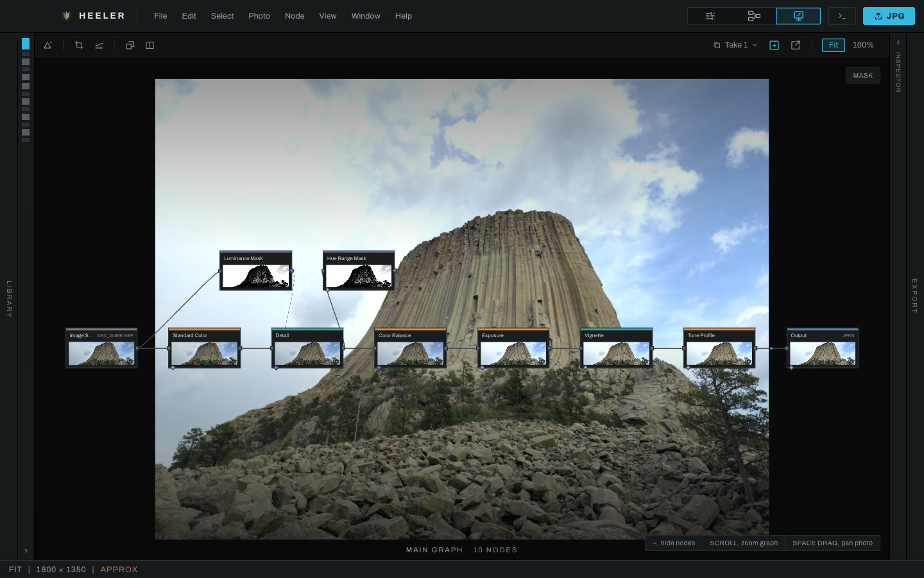
Task: Open the File menu
Action: [x=160, y=16]
